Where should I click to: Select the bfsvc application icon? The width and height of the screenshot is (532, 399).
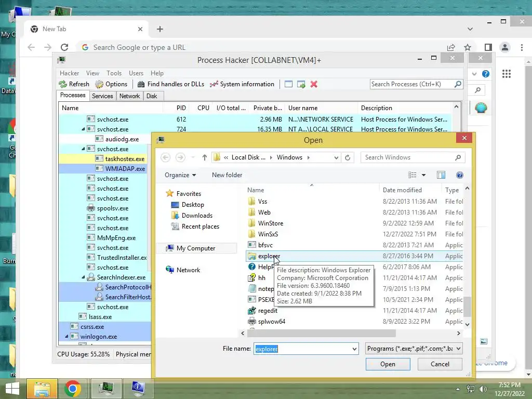click(252, 245)
